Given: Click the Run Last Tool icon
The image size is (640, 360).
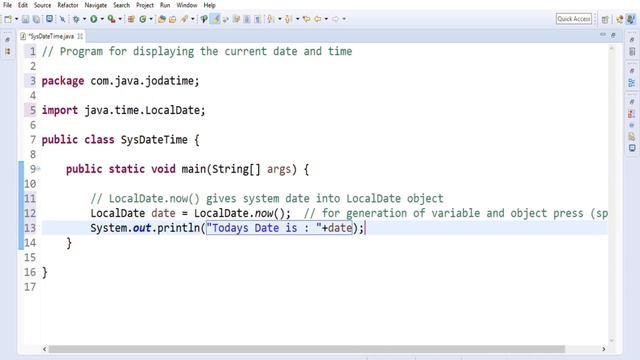Looking at the screenshot, I should 111,19.
